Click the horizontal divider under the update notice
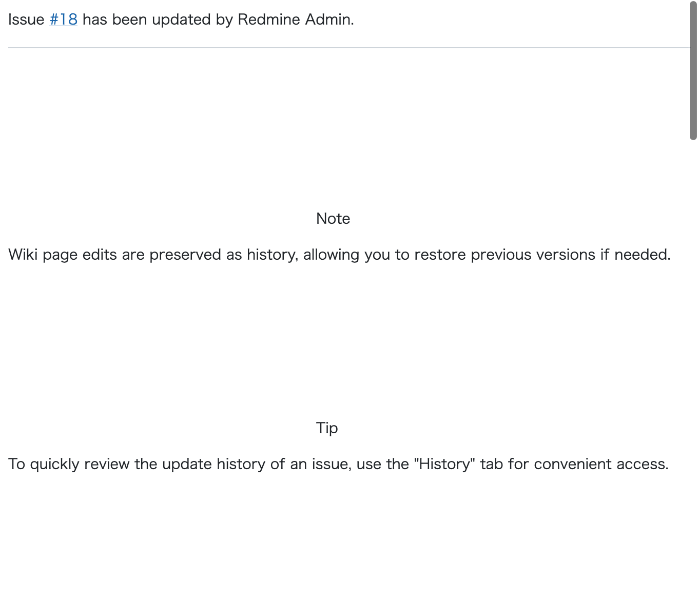Image resolution: width=699 pixels, height=616 pixels. [349, 48]
